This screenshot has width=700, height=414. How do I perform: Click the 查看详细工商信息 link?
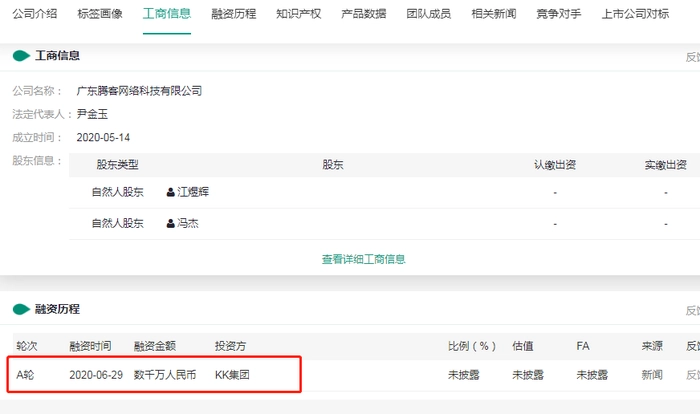point(363,259)
